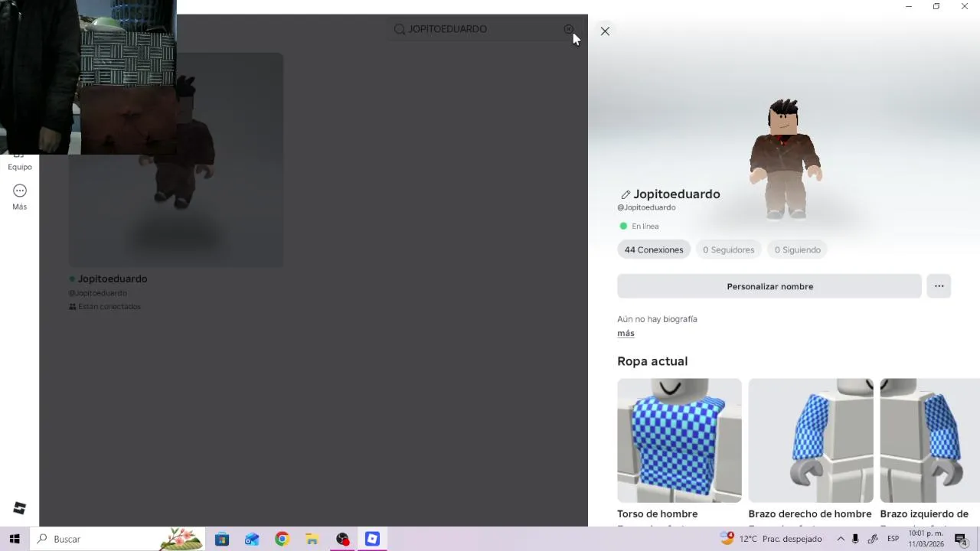Viewport: 980px width, 551px height.
Task: Open the notification center icon
Action: (x=961, y=539)
